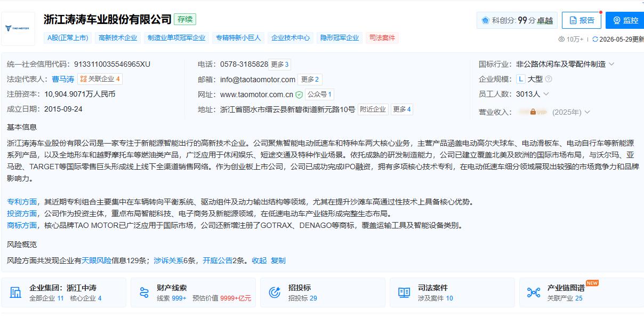644x316 pixels.
Task: Expand addresses with 更多4
Action: pyautogui.click(x=402, y=109)
